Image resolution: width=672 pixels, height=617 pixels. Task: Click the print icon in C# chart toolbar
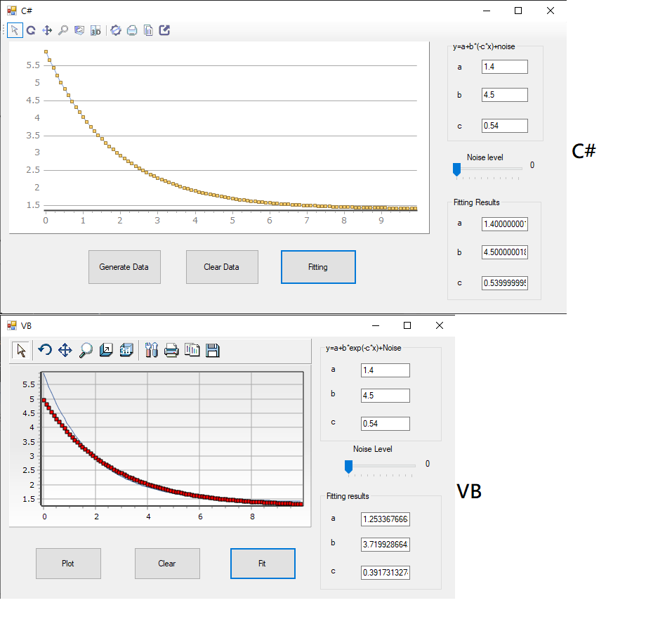coord(132,30)
